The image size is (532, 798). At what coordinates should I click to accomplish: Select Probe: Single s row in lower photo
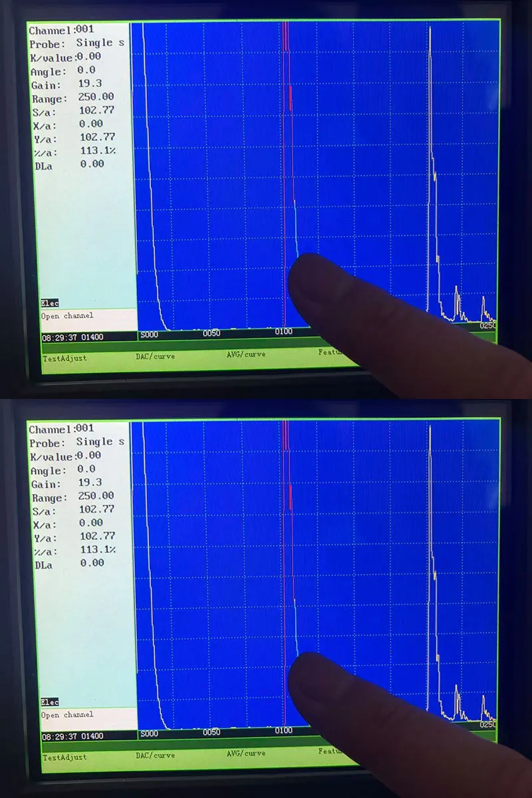tap(77, 442)
